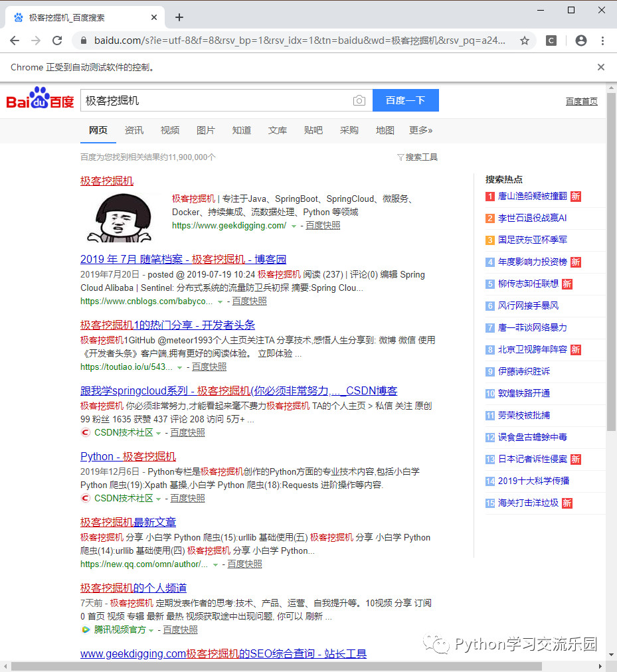Select the 网页 tab

click(x=98, y=130)
